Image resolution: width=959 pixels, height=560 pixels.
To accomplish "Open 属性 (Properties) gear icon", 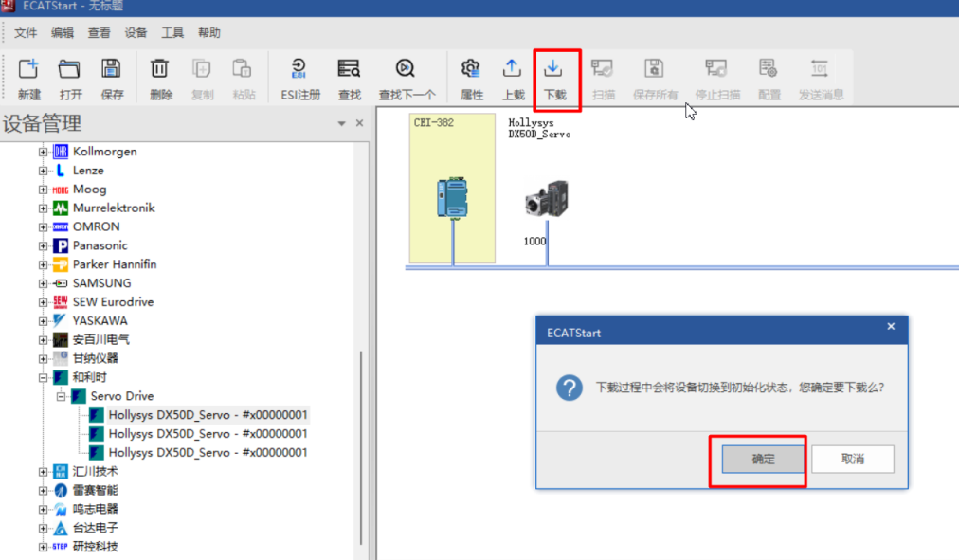I will pyautogui.click(x=471, y=70).
